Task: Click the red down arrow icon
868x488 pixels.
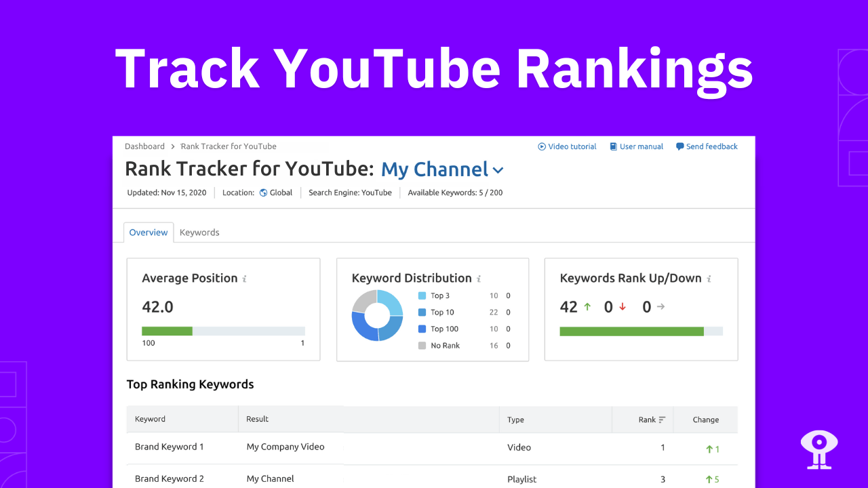Action: click(x=622, y=307)
